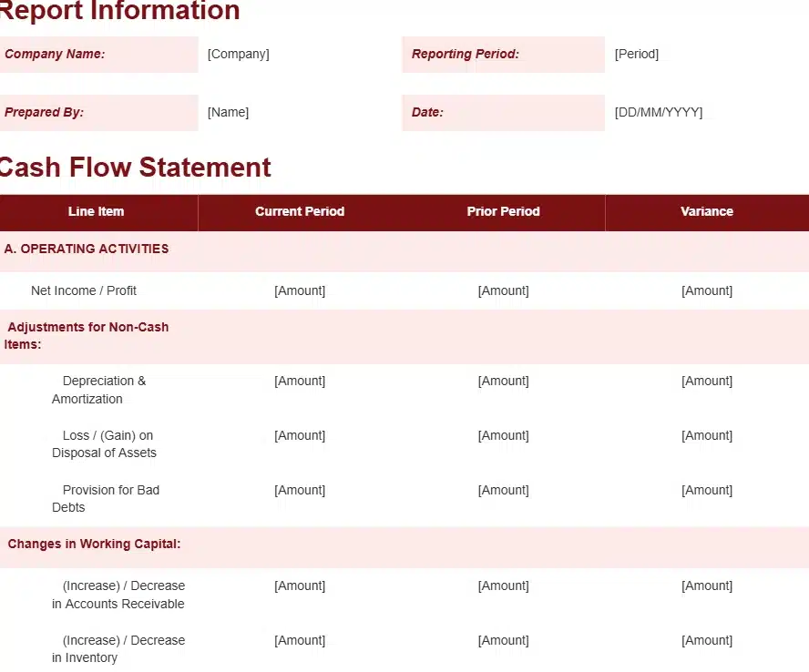
Task: Select Accounts Receivable current period amount
Action: pos(300,585)
